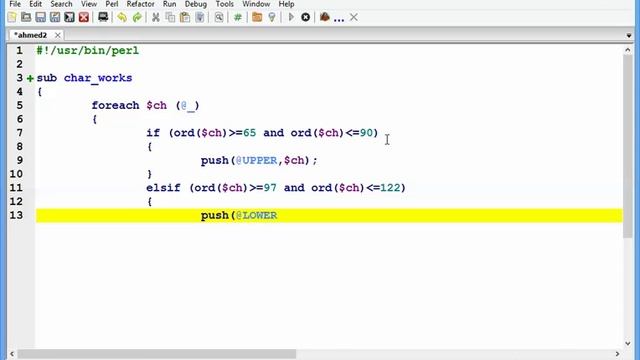This screenshot has height=360, width=640.
Task: Close the *ahmed2 tab
Action: click(58, 36)
